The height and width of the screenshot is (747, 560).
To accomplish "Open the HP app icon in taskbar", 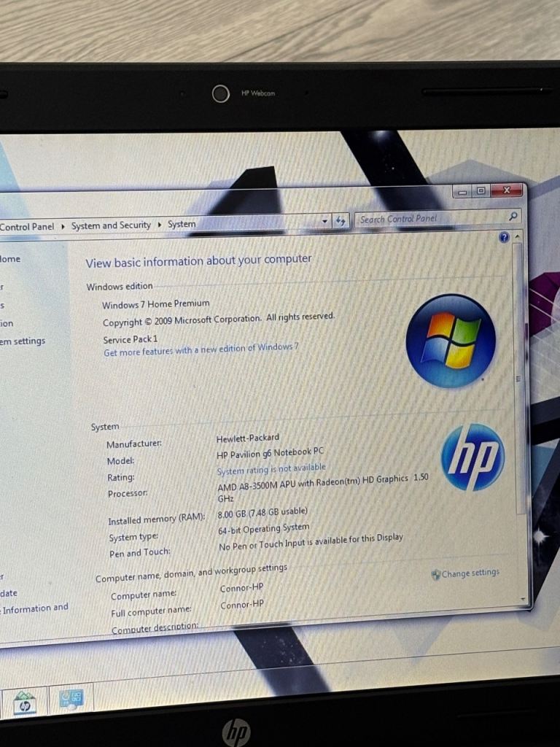I will coord(25,703).
